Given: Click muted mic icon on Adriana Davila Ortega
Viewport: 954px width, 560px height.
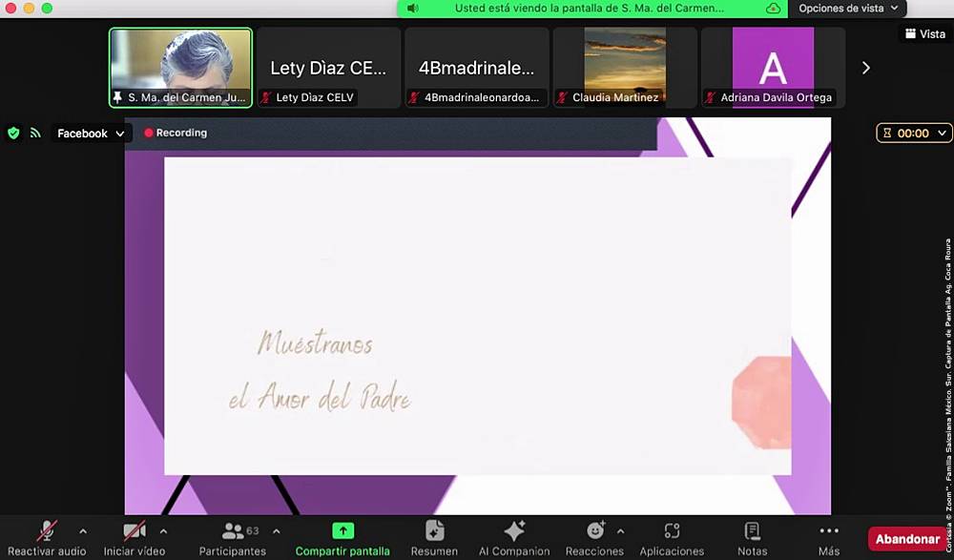Looking at the screenshot, I should point(710,97).
